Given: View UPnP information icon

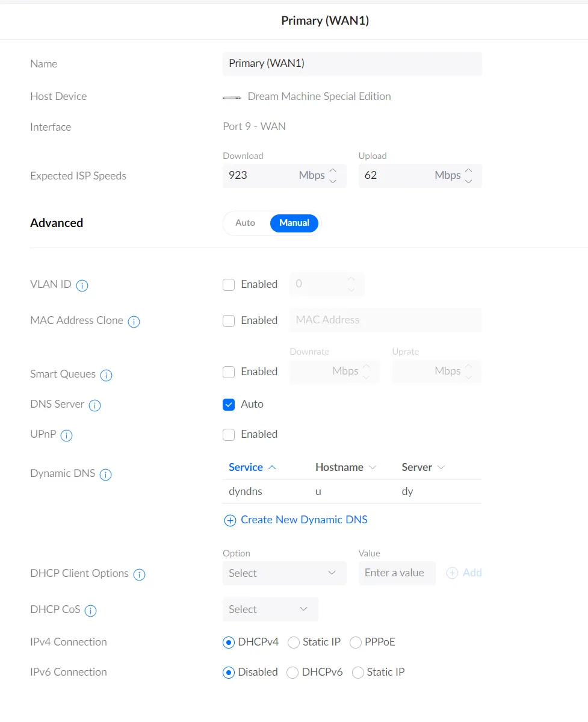Looking at the screenshot, I should (66, 436).
